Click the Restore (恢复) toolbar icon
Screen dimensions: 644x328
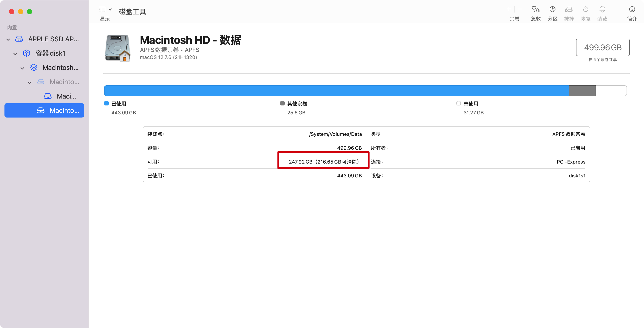pyautogui.click(x=585, y=9)
